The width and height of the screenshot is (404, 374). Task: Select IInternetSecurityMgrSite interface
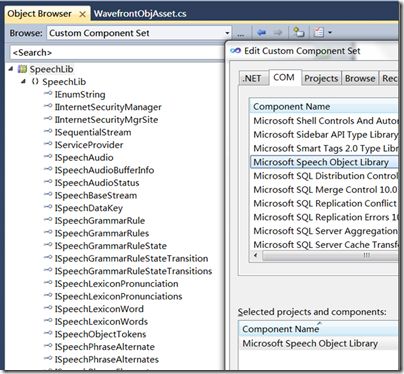[106, 120]
